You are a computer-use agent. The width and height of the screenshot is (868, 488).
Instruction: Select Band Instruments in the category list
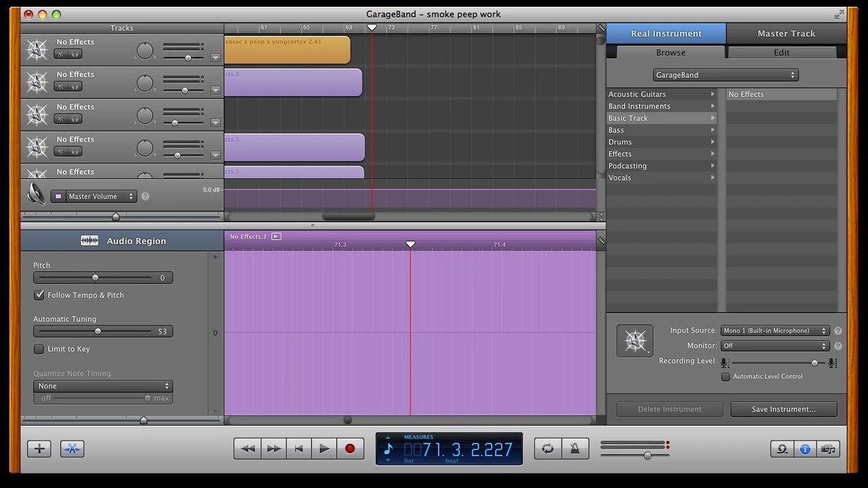tap(662, 106)
